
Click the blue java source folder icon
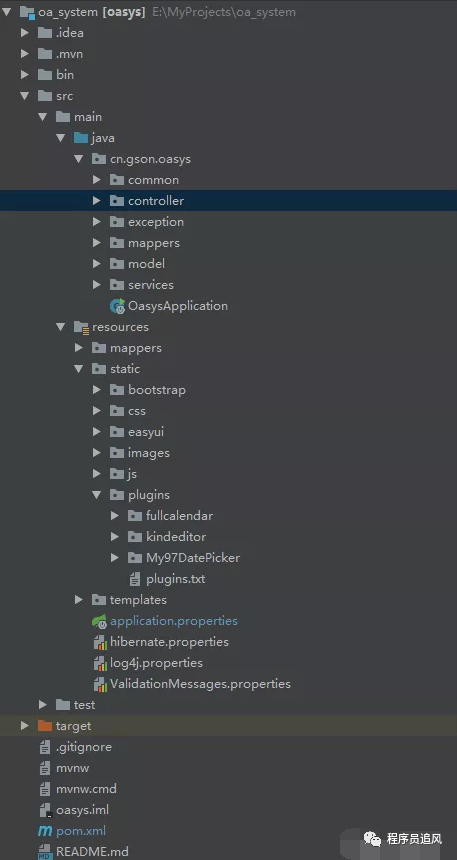click(x=81, y=138)
